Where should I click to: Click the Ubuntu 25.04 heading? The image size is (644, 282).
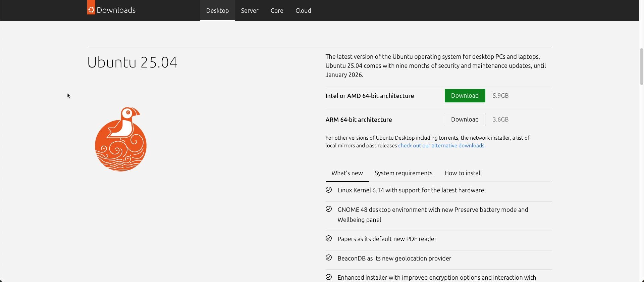(x=132, y=62)
